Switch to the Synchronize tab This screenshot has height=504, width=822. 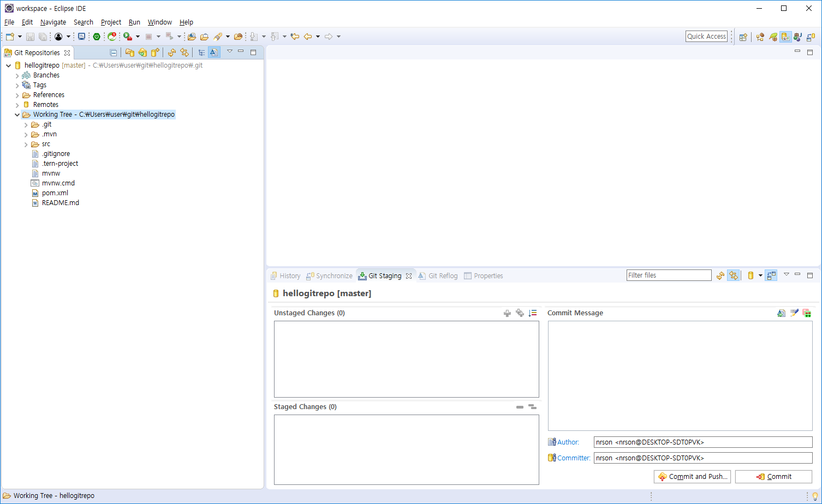tap(329, 276)
